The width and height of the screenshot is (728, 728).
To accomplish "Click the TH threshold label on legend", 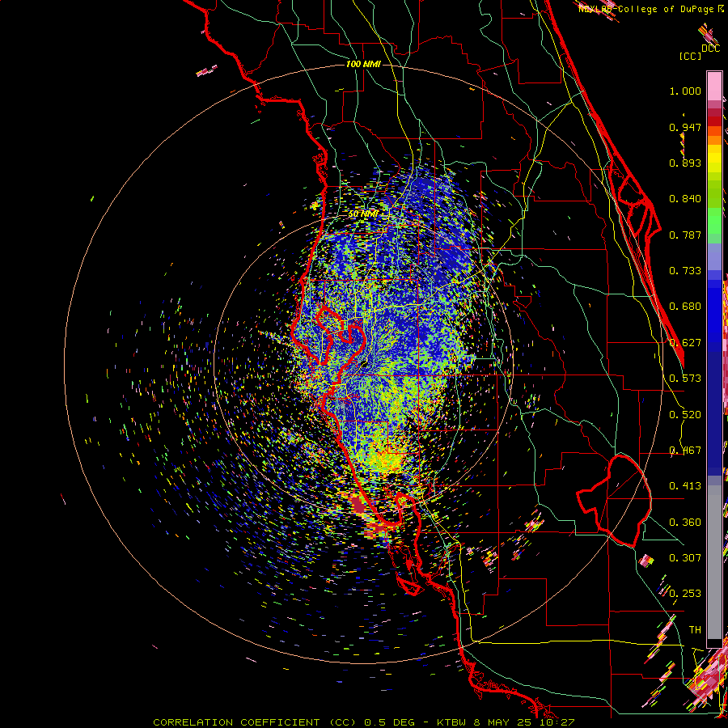I will pos(695,630).
